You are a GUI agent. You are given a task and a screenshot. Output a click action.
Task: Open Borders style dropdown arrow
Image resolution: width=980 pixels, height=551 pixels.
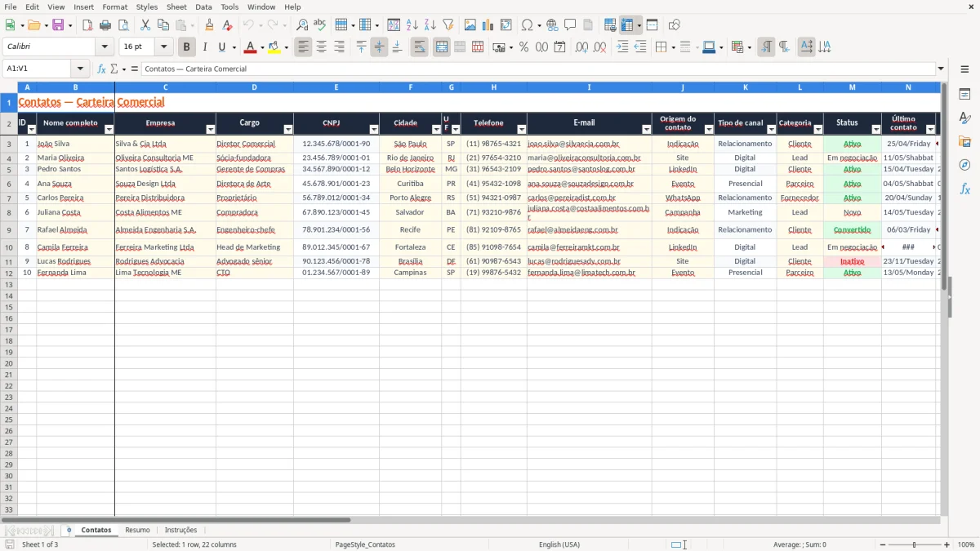[x=673, y=47]
